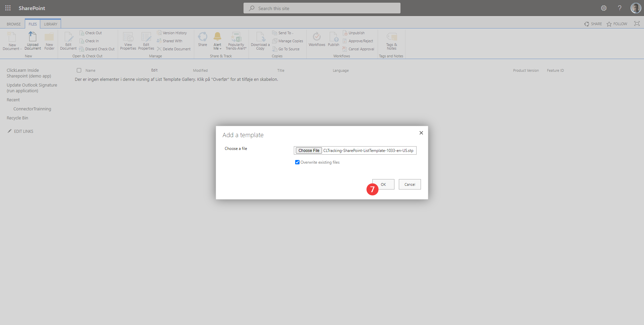
Task: Sort by the Name column header
Action: point(91,70)
